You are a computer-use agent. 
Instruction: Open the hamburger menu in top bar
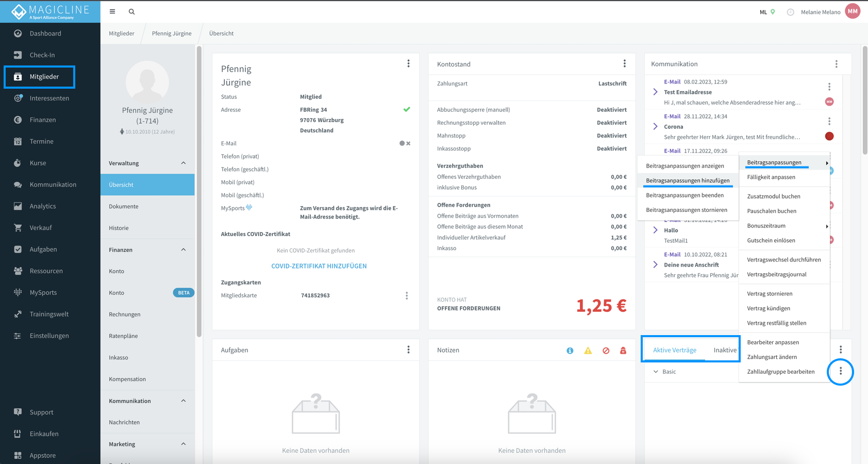pos(112,11)
